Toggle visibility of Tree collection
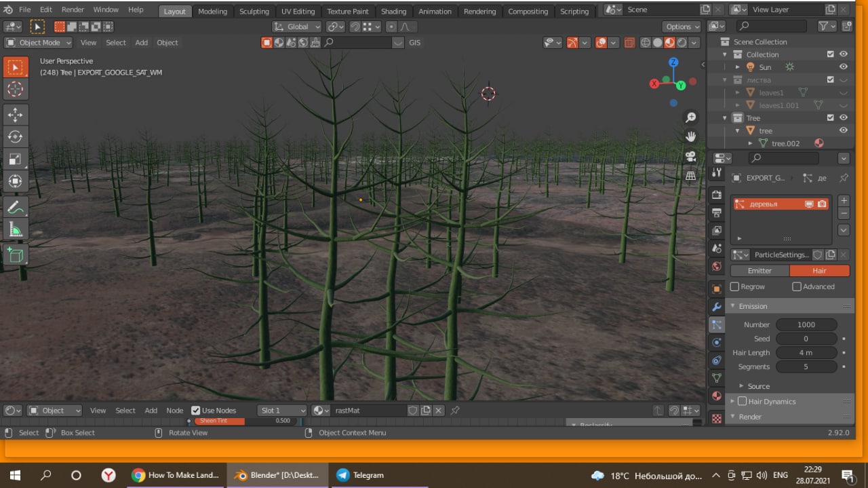Image resolution: width=868 pixels, height=488 pixels. [844, 118]
